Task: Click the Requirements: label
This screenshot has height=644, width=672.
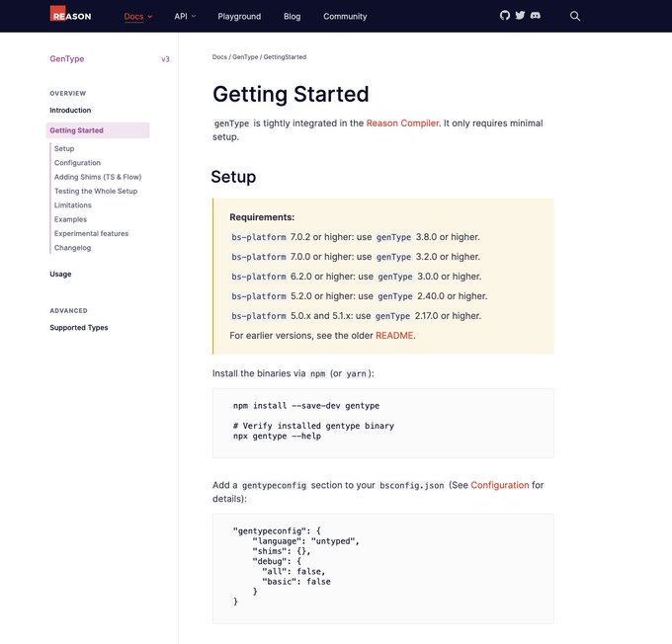Action: (x=262, y=217)
